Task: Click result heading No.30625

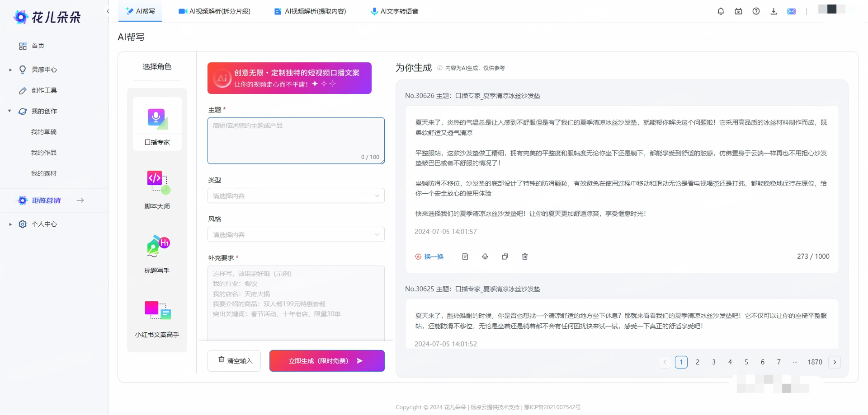Action: pos(472,289)
